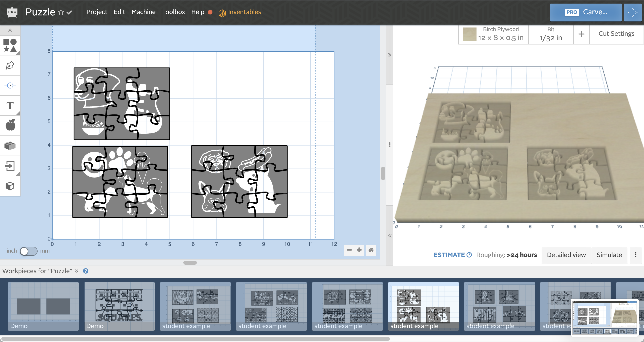
Task: Open the Project menu
Action: pyautogui.click(x=97, y=12)
